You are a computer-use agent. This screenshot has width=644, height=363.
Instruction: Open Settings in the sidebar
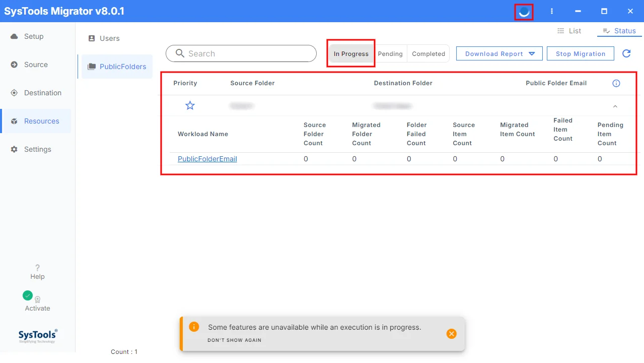click(36, 149)
